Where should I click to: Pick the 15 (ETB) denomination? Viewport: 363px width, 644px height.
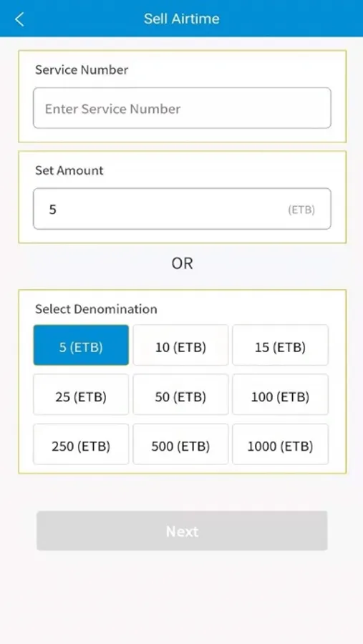pyautogui.click(x=281, y=345)
